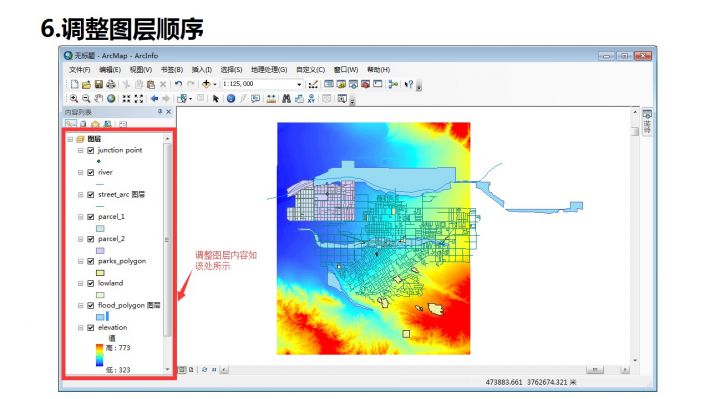
Task: Open the Add Data button
Action: point(206,84)
